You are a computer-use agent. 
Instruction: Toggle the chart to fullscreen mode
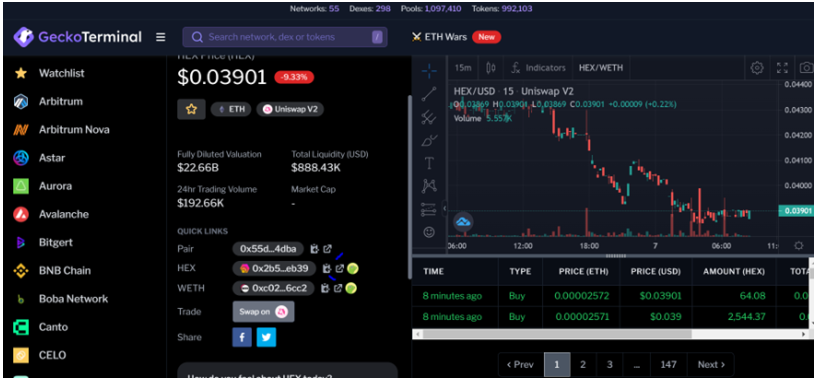(x=782, y=68)
